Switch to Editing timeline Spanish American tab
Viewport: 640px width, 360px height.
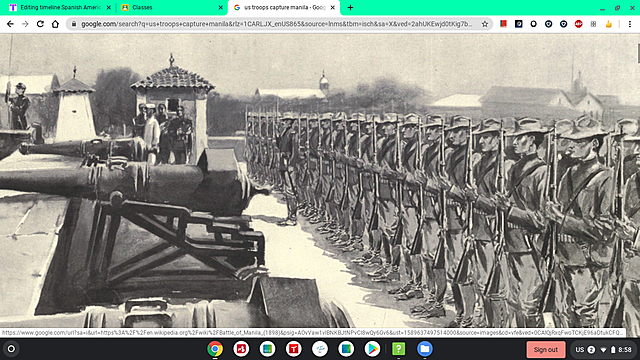pyautogui.click(x=59, y=7)
